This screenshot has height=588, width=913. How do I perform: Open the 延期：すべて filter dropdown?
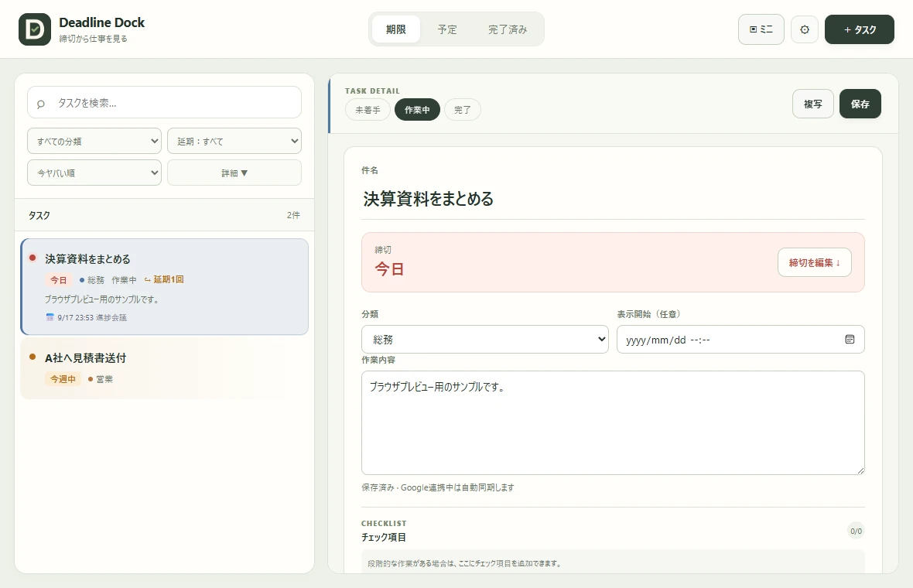(234, 141)
